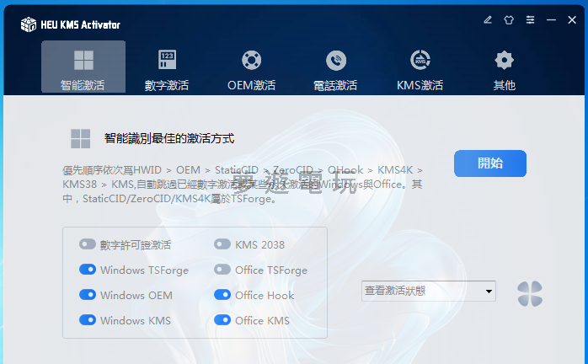Click the 智能識別最佳的激活方式 heading
The image size is (588, 364).
pyautogui.click(x=169, y=138)
